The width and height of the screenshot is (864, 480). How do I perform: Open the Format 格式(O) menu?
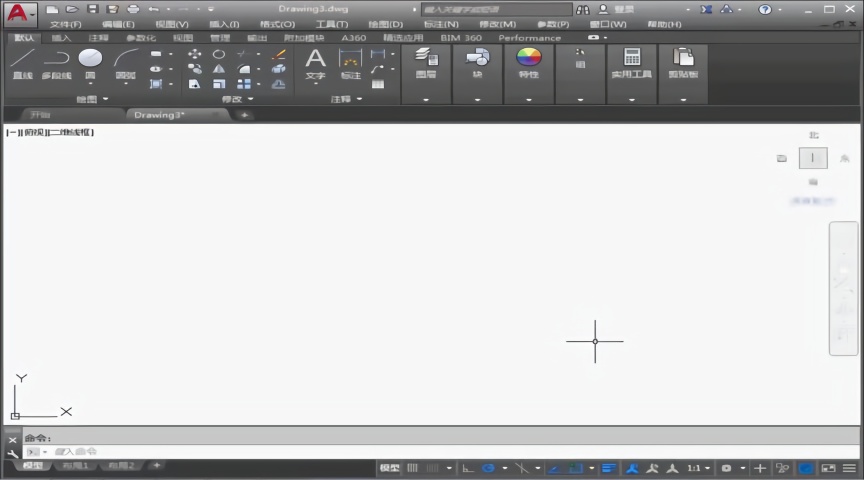[x=277, y=24]
